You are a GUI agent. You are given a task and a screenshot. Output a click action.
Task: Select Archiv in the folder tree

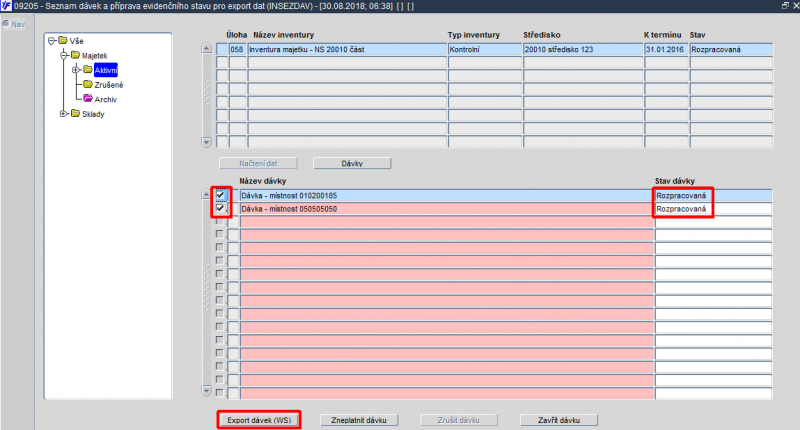pyautogui.click(x=106, y=99)
